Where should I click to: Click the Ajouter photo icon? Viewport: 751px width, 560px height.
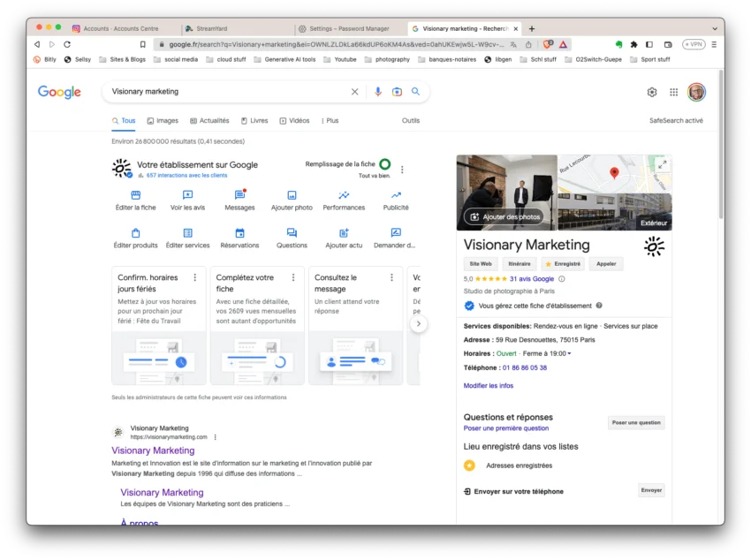point(292,195)
